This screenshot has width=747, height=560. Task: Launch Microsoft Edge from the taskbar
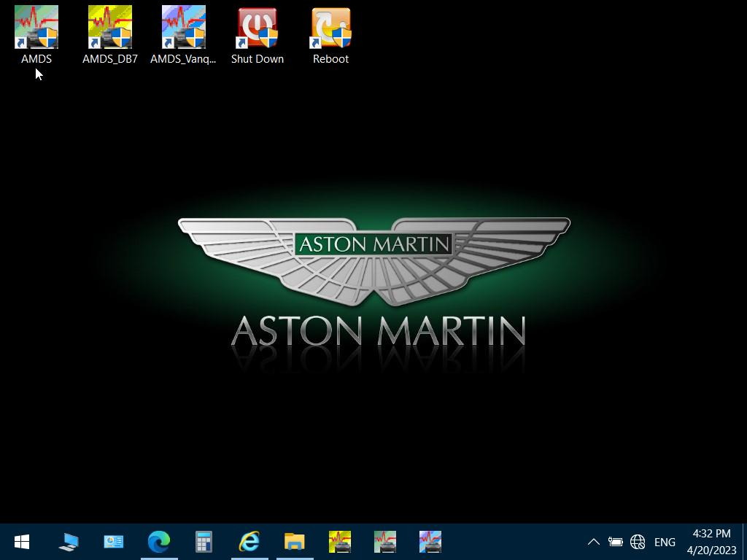pyautogui.click(x=159, y=542)
